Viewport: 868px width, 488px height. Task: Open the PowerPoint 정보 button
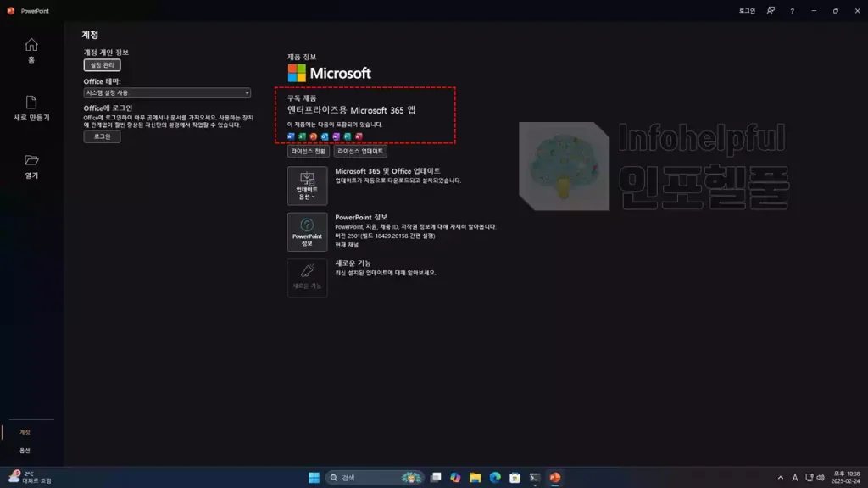307,232
